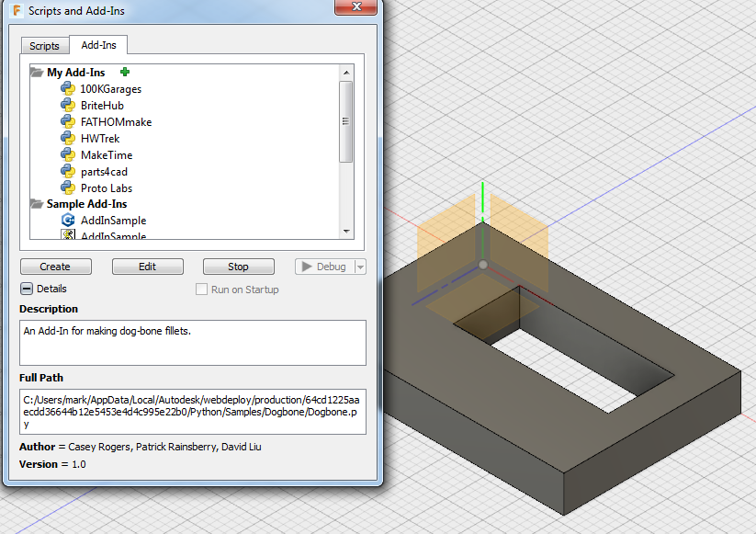Click the add-ins list scrollbar thumb
Image resolution: width=756 pixels, height=534 pixels.
click(x=345, y=121)
